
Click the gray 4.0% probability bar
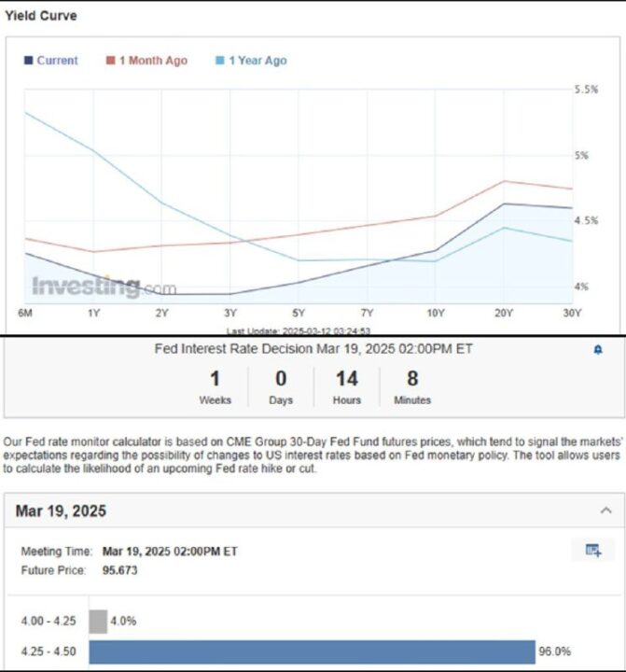coord(98,622)
